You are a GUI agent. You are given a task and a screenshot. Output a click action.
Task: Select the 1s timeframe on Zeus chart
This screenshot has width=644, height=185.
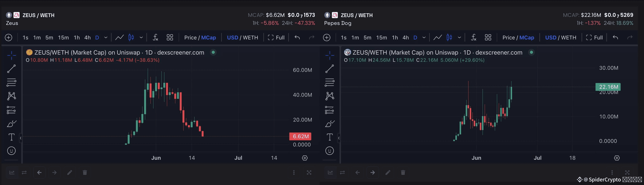click(25, 38)
